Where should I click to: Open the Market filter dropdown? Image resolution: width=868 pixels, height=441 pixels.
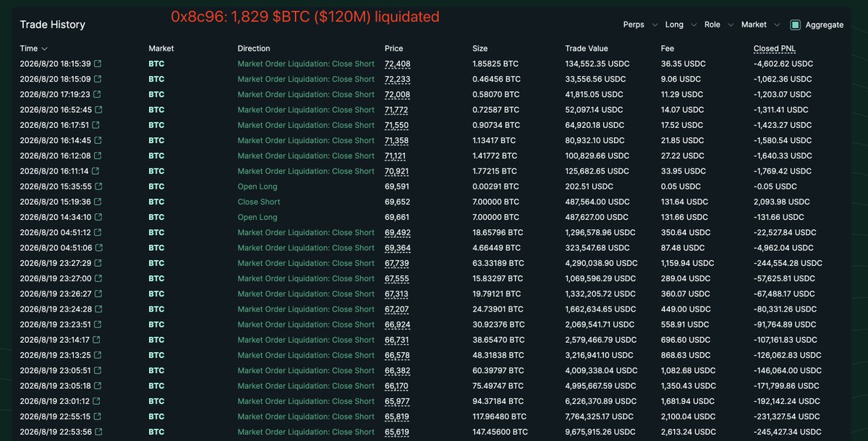(x=760, y=25)
